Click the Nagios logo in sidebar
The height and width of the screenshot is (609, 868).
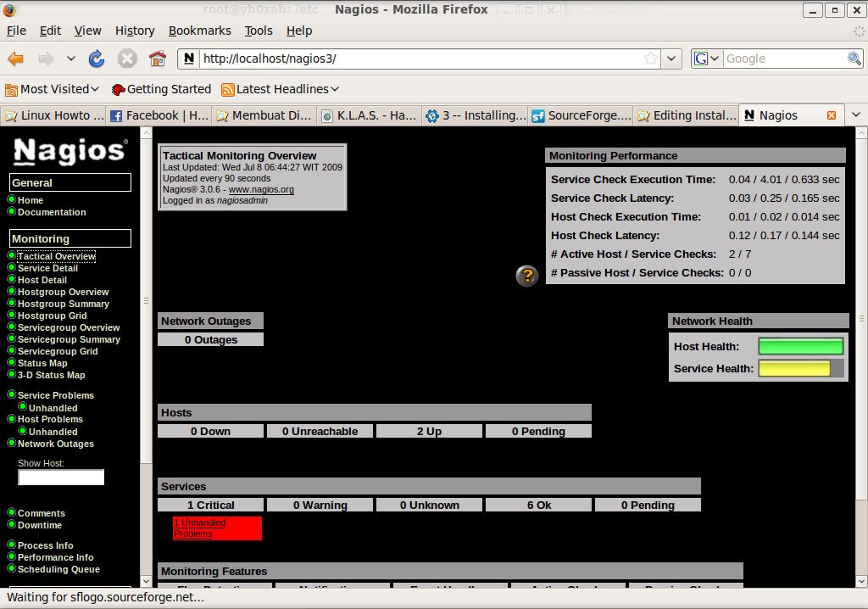[x=70, y=151]
